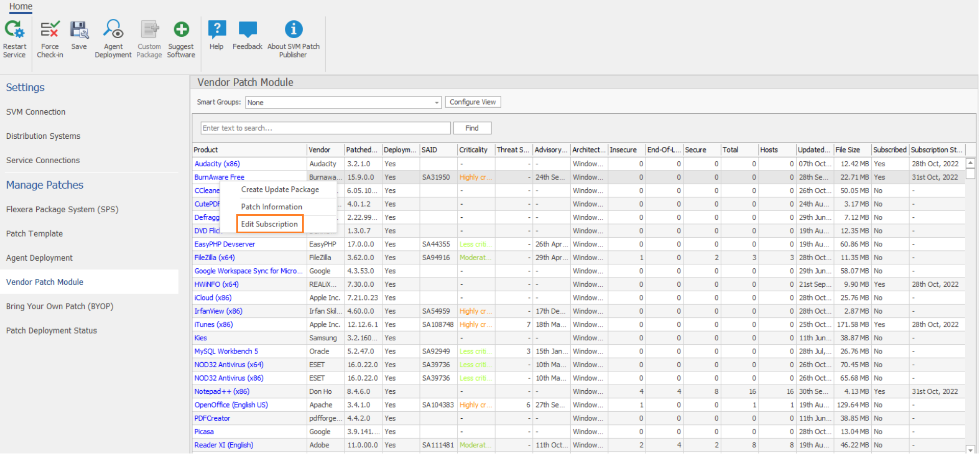Viewport: 980px width, 454px height.
Task: Click iTunes (x86) product link
Action: click(x=213, y=324)
